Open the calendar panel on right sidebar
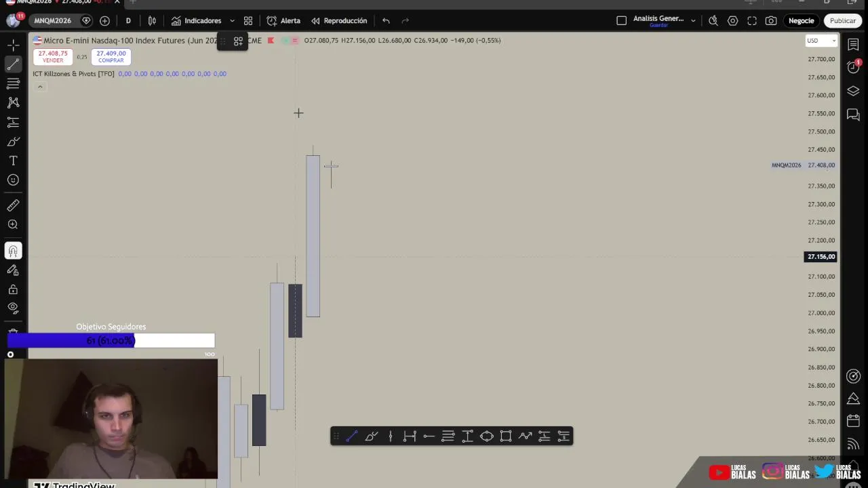 [x=854, y=421]
